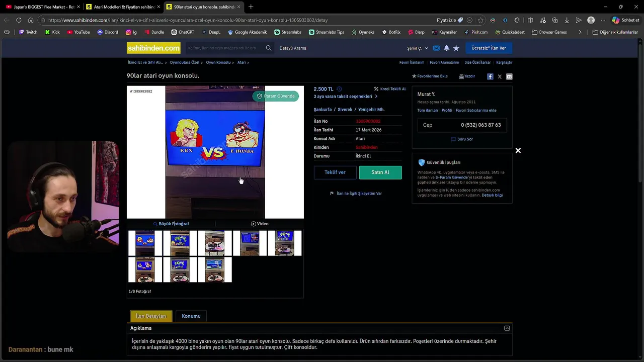Close the 90lar atari oyun konsolu tab
This screenshot has height=362, width=644.
[238, 7]
